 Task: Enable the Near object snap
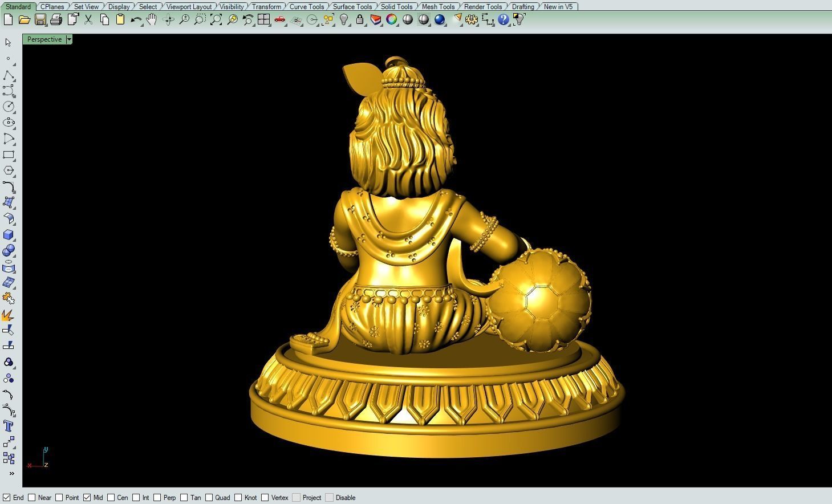[x=32, y=498]
